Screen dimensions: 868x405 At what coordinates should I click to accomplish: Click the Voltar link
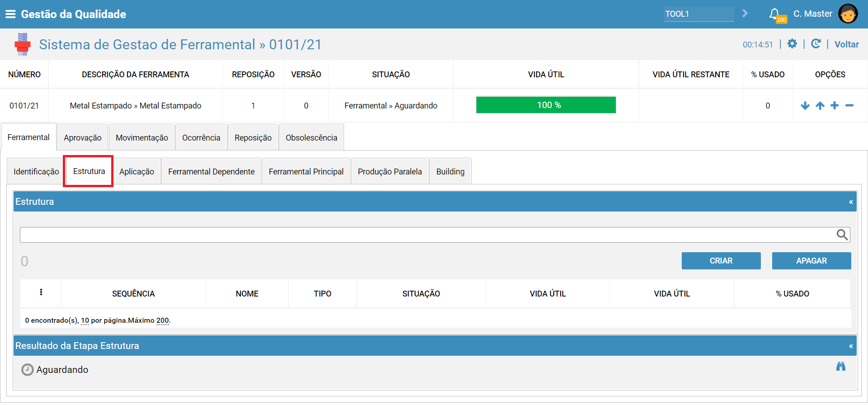coord(846,44)
